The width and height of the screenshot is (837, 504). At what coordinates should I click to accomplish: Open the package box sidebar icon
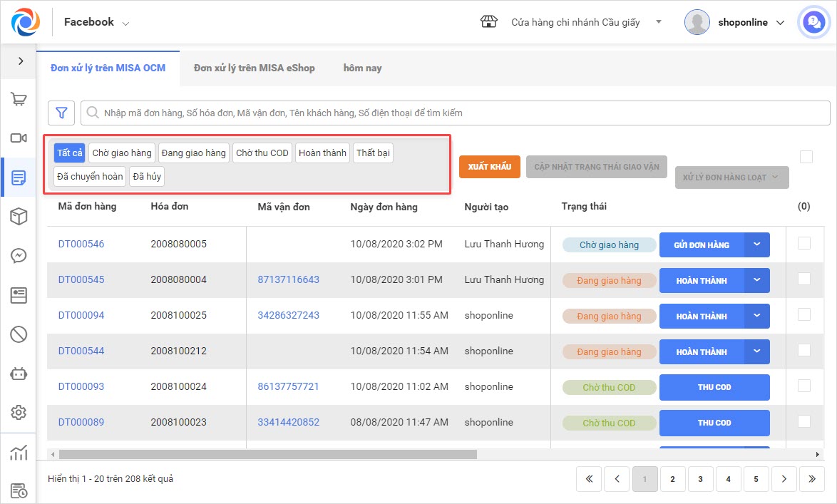pos(19,217)
